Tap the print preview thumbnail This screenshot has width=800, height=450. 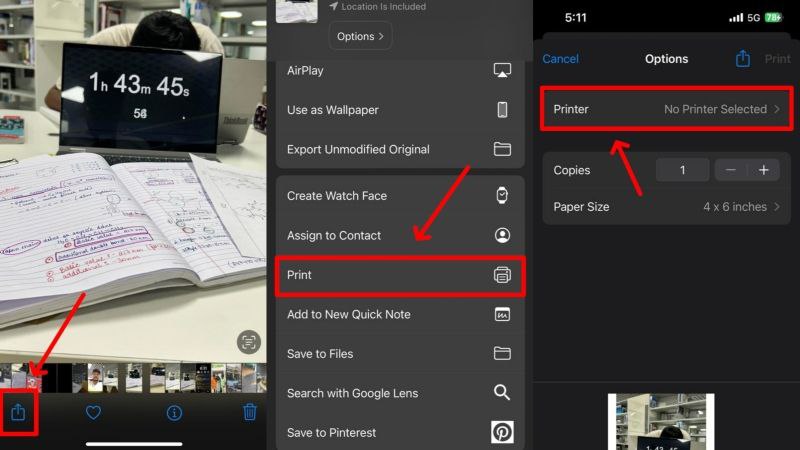[x=661, y=421]
